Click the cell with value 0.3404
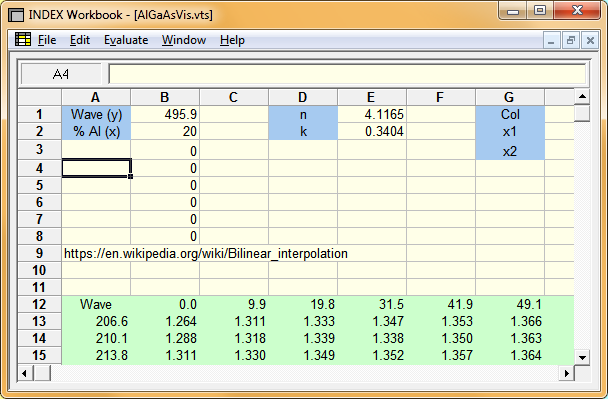 (372, 131)
